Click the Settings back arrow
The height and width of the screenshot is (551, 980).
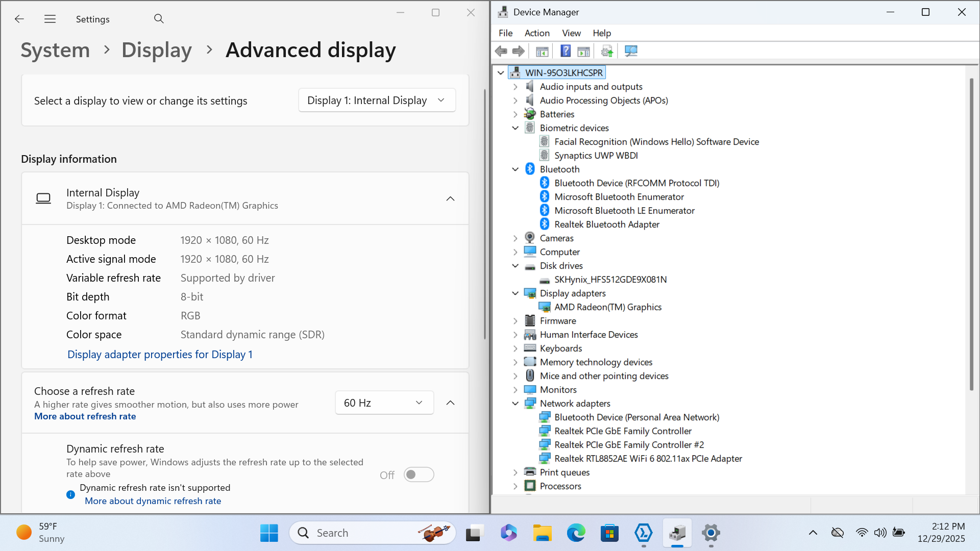coord(19,19)
